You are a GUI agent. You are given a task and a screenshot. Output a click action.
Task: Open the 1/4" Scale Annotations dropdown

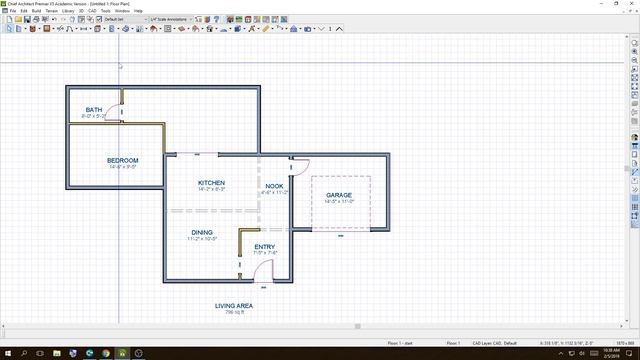(171, 19)
